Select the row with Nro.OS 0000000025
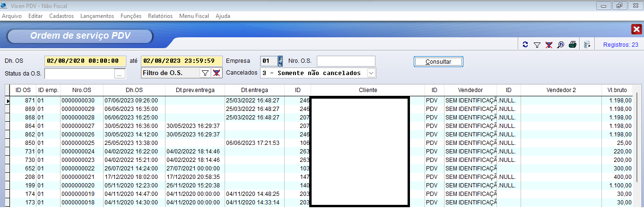The height and width of the screenshot is (211, 644). [77, 143]
